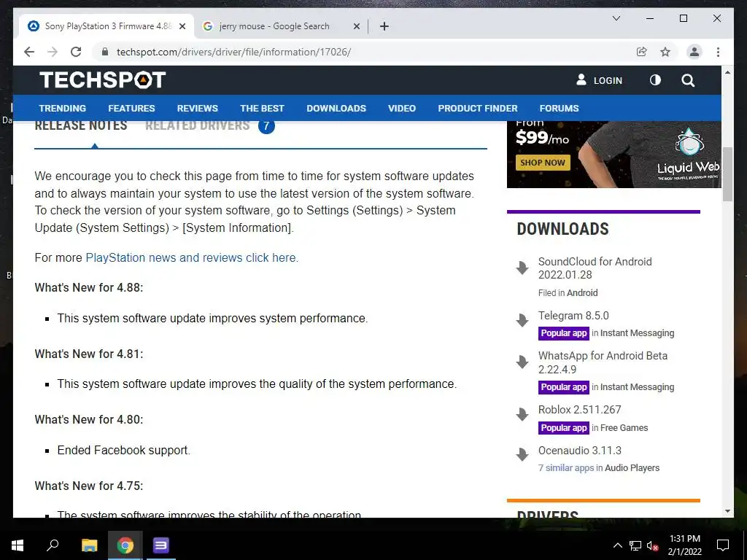Bookmark this page with star icon
This screenshot has height=560, width=747.
pyautogui.click(x=665, y=52)
